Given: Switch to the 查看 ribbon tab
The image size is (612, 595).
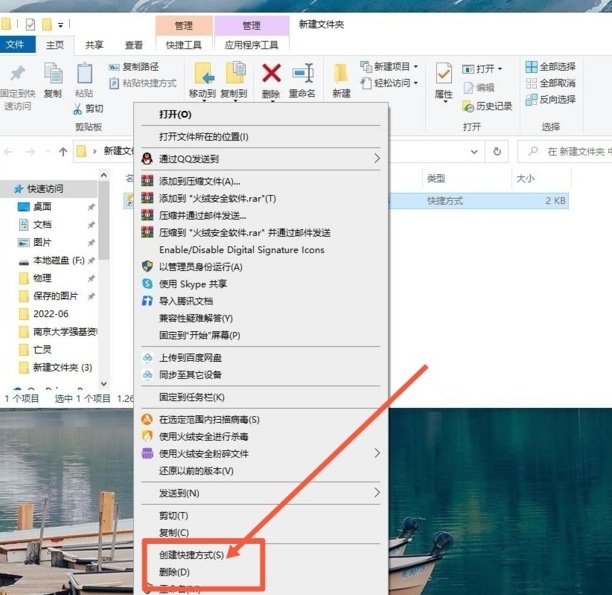Looking at the screenshot, I should tap(134, 45).
